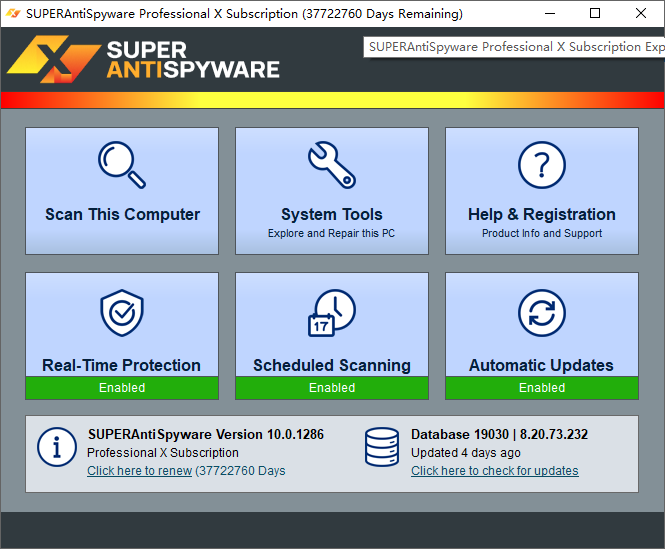Screen dimensions: 665x549
Task: Toggle Real-Time Protection Enabled status bar
Action: click(122, 387)
